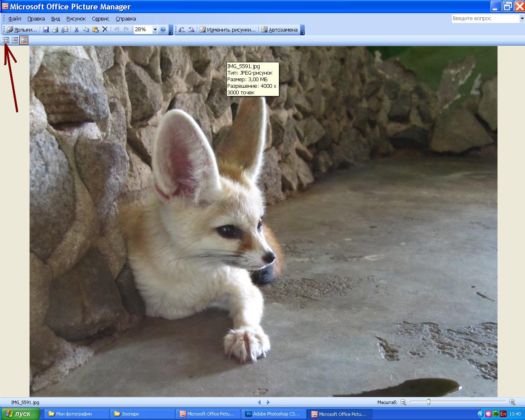Rotate picture right using toolbar icon

(x=191, y=30)
